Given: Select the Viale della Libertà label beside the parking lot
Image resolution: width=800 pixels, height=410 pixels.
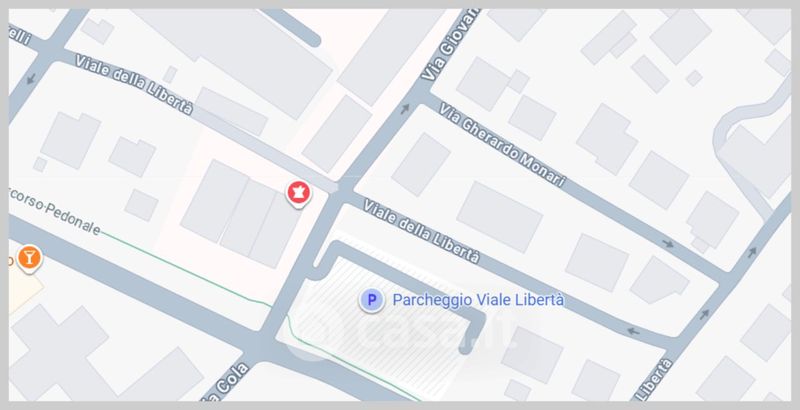Looking at the screenshot, I should [x=422, y=232].
